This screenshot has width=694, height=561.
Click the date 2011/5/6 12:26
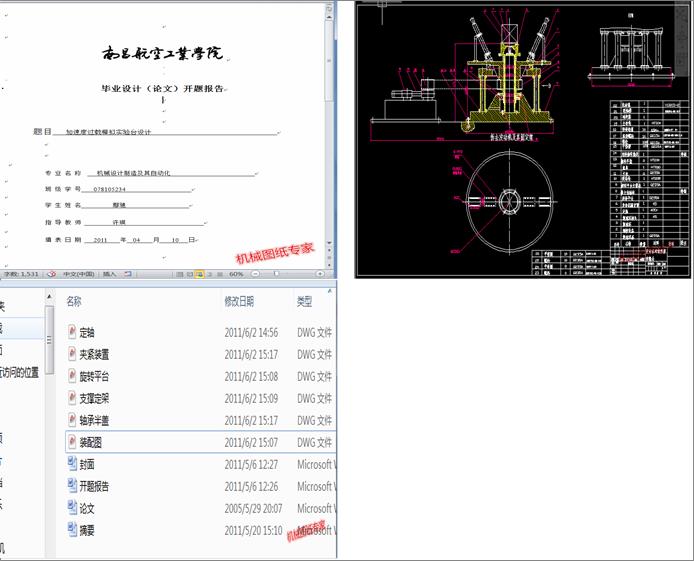click(251, 486)
